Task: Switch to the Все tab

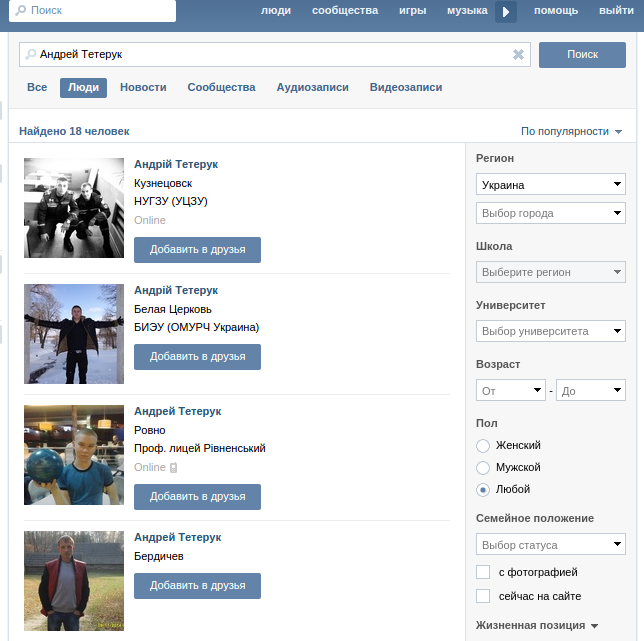Action: point(37,87)
